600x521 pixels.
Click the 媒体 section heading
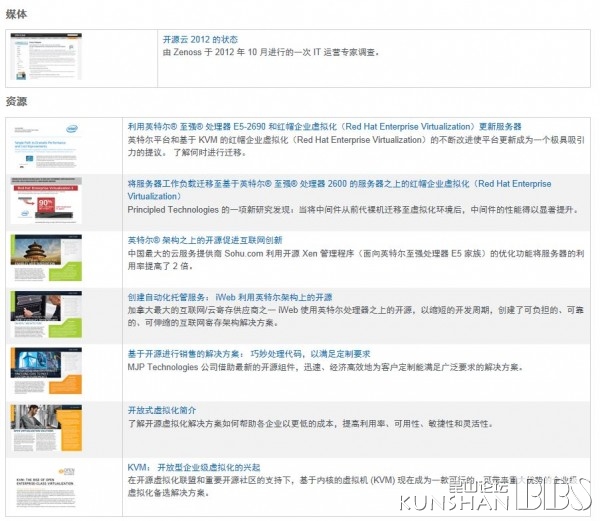[x=16, y=13]
